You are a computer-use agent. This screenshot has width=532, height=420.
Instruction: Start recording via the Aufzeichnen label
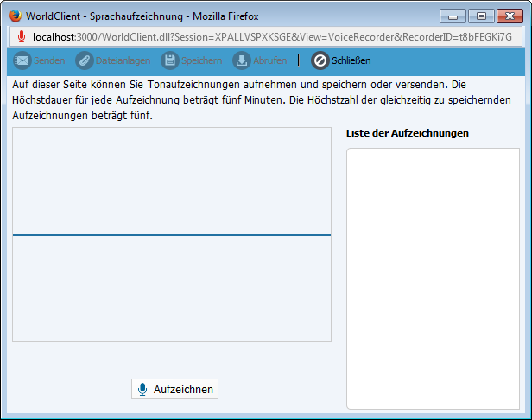(x=183, y=390)
